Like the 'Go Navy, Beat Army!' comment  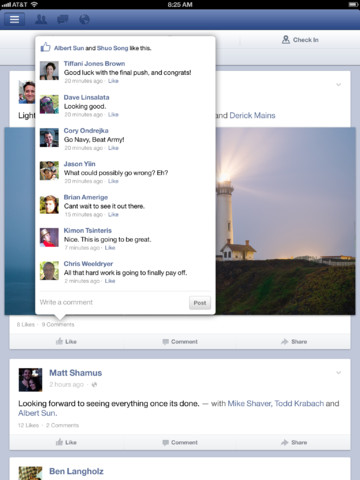[113, 148]
